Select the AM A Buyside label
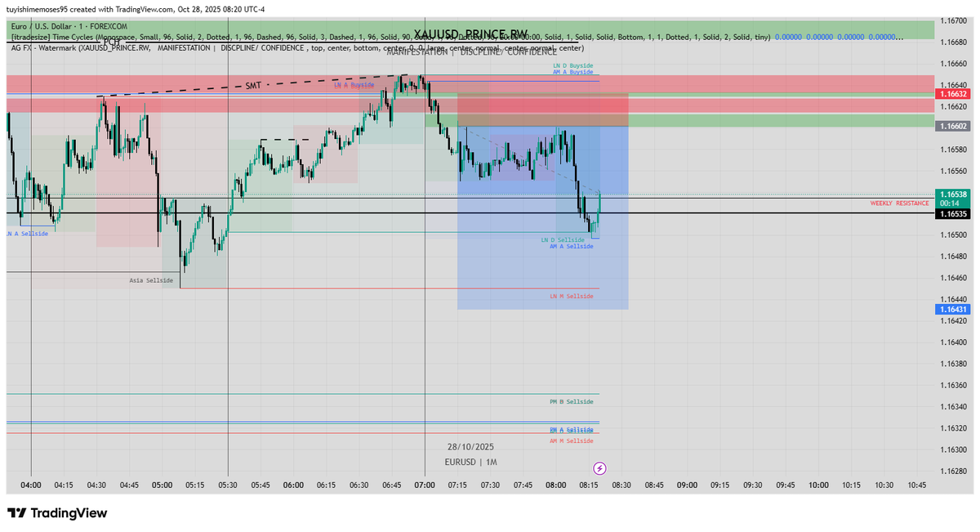 [572, 72]
